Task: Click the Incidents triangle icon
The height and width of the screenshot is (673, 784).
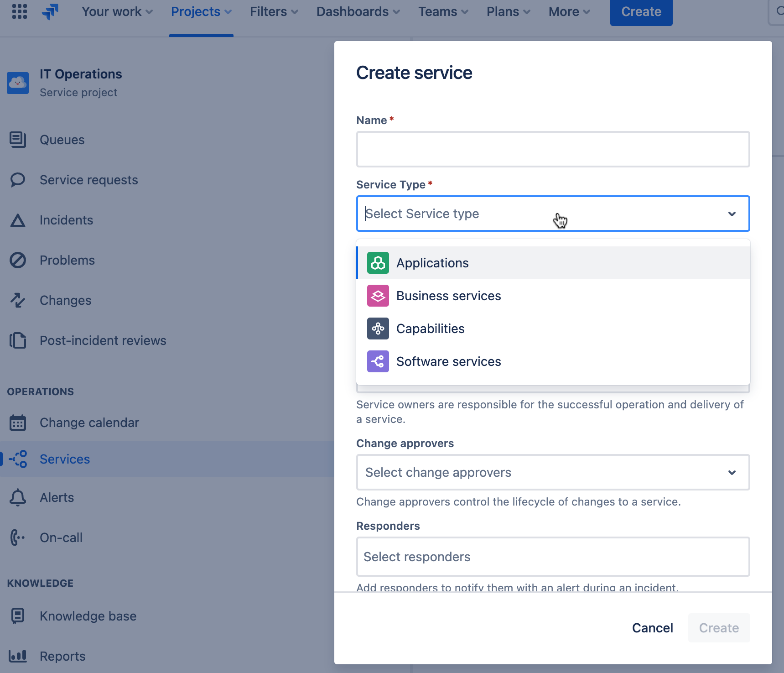Action: (x=18, y=220)
